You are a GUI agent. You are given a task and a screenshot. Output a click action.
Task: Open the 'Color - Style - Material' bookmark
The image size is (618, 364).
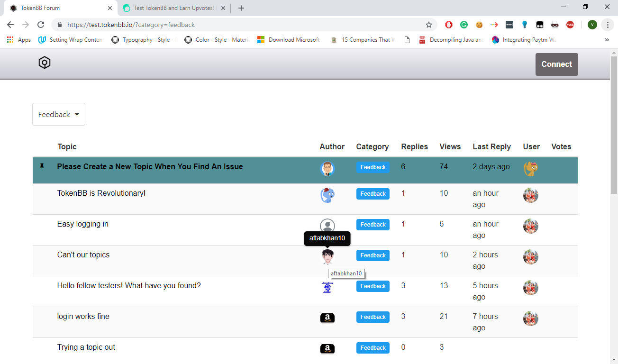click(x=217, y=40)
